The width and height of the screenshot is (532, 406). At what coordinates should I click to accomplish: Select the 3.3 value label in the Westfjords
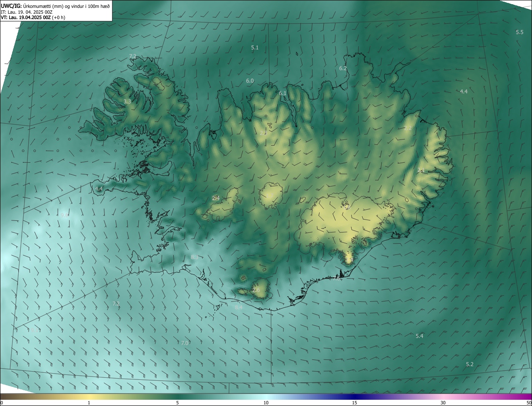click(127, 101)
